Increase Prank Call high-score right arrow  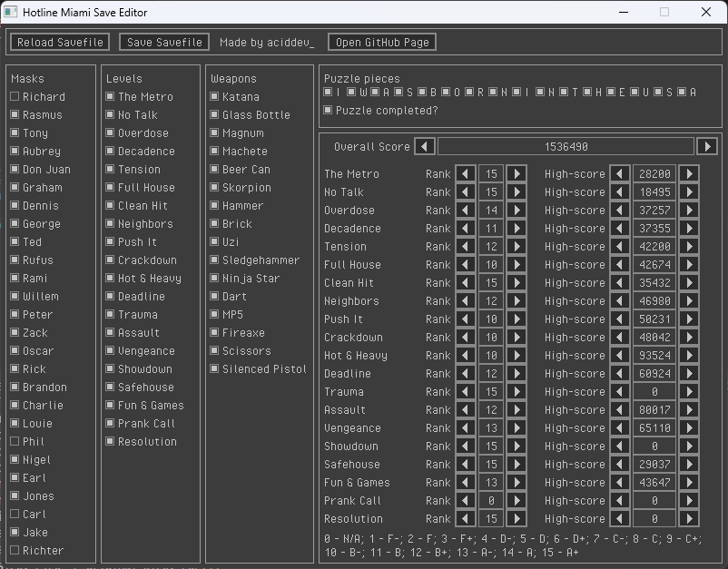pos(689,500)
